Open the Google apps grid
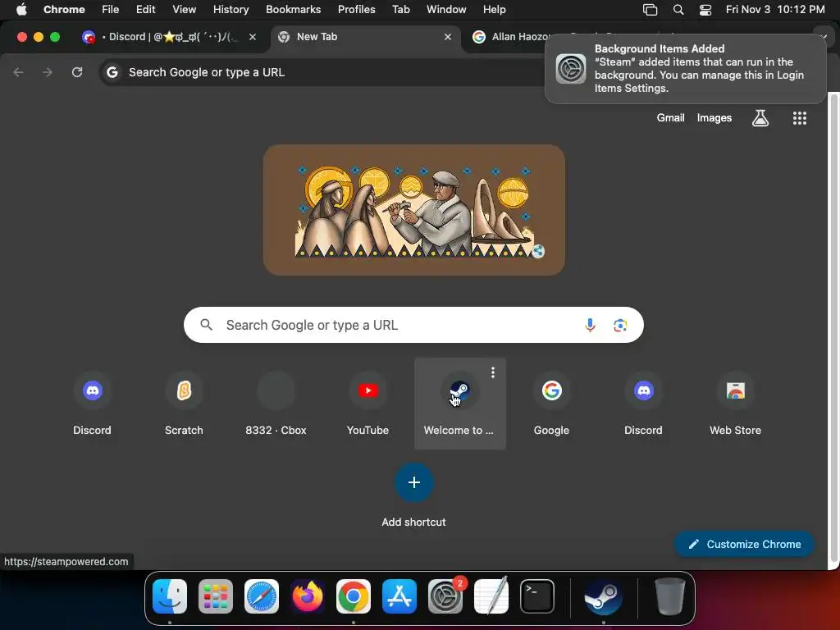 click(x=799, y=118)
